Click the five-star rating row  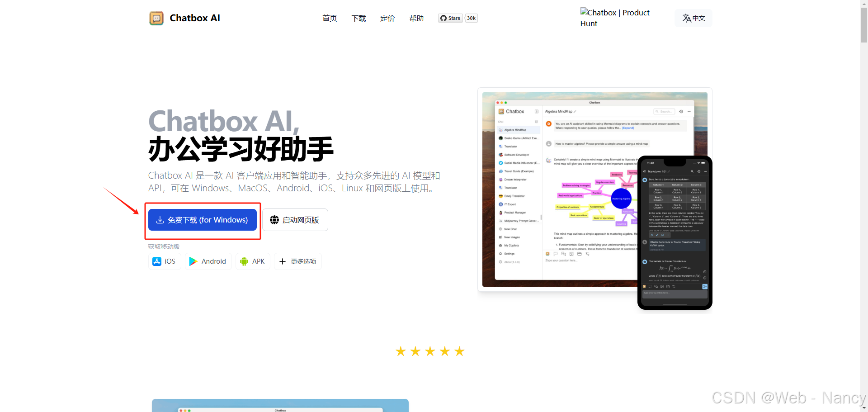(430, 351)
